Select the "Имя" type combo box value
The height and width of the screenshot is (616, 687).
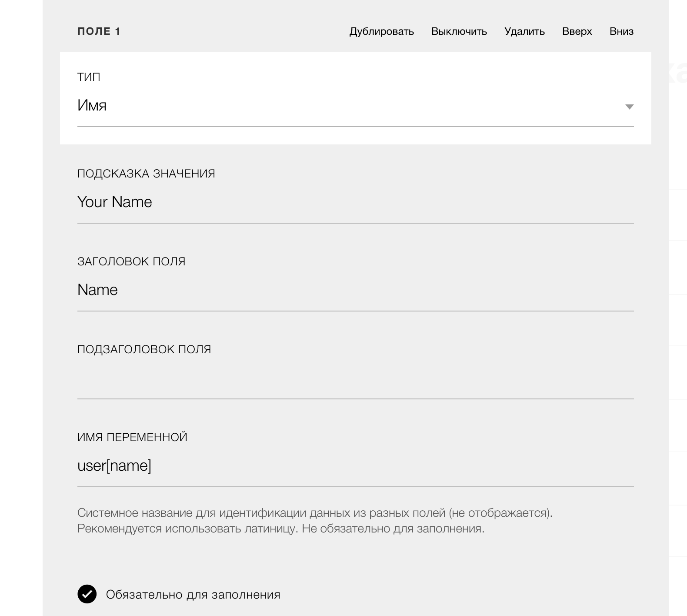click(x=355, y=106)
